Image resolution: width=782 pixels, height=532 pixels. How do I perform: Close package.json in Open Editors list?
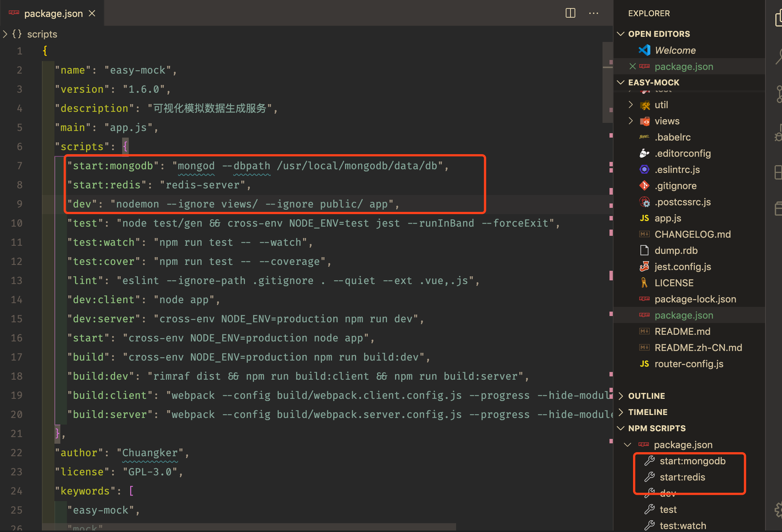click(x=632, y=67)
